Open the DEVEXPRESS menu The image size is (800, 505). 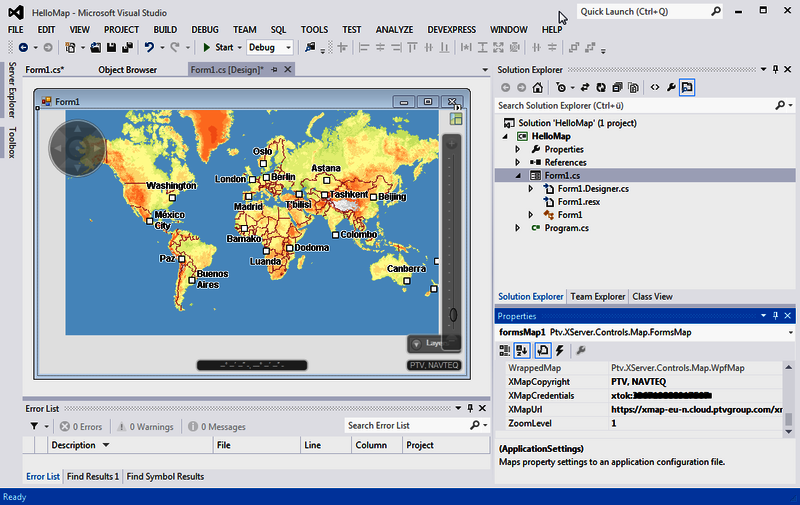pos(452,30)
